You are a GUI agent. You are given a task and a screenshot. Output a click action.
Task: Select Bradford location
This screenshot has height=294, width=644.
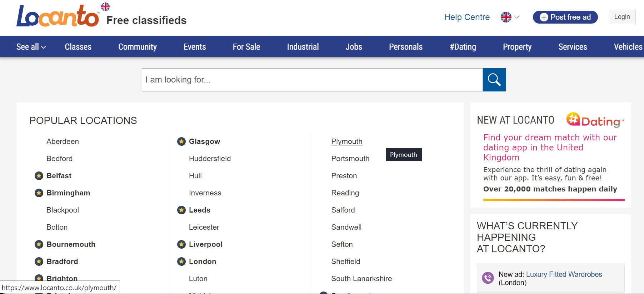point(62,261)
